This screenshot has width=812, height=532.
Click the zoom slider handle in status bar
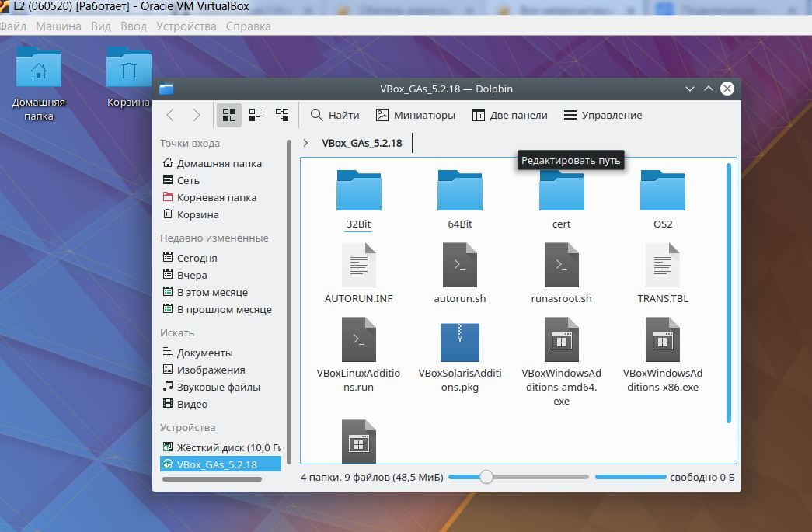[x=486, y=477]
